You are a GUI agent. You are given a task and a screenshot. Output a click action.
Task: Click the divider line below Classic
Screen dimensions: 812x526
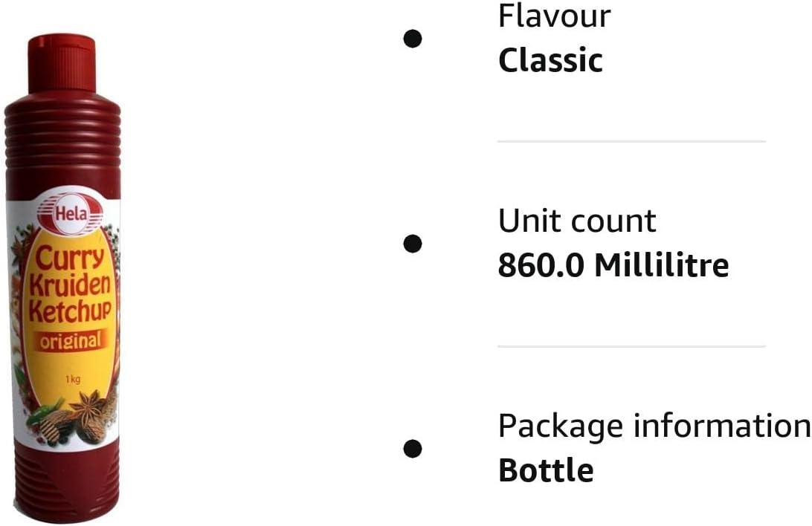pos(631,141)
